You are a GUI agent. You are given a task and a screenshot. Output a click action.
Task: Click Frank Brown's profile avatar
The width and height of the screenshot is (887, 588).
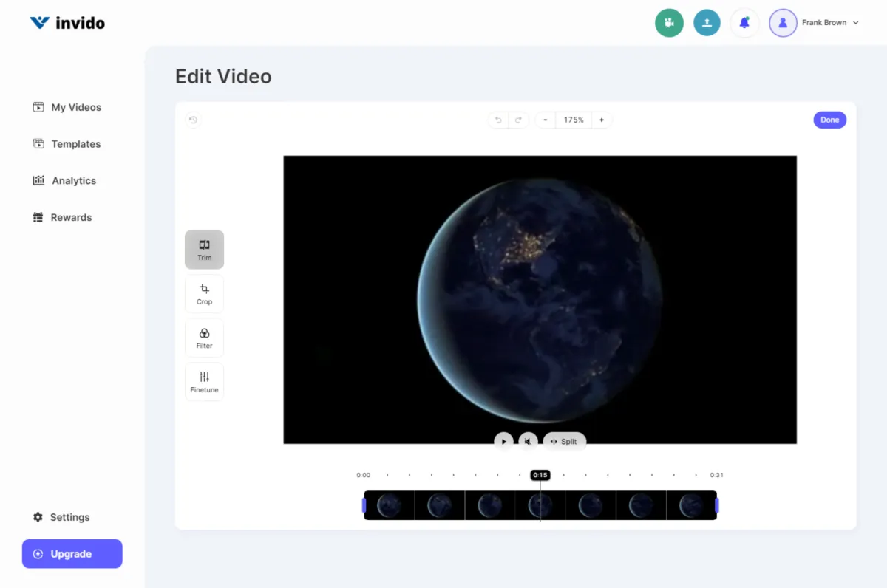pyautogui.click(x=783, y=23)
